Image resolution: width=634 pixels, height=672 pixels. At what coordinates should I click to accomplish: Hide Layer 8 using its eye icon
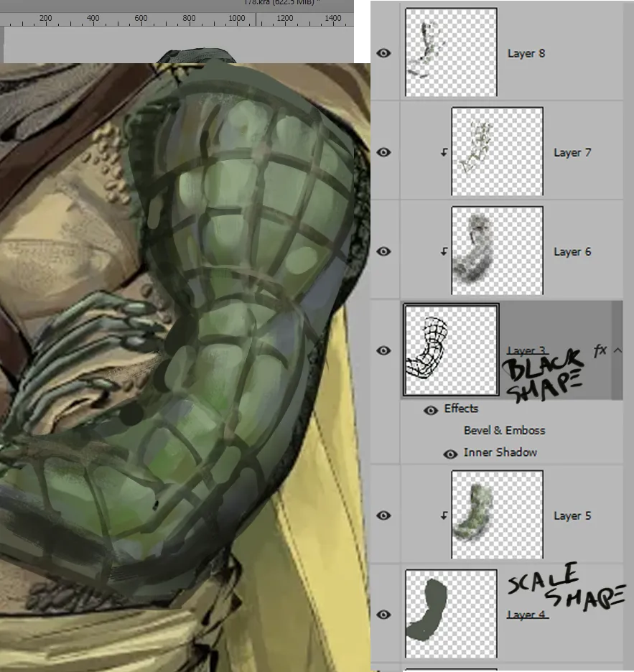pos(383,53)
